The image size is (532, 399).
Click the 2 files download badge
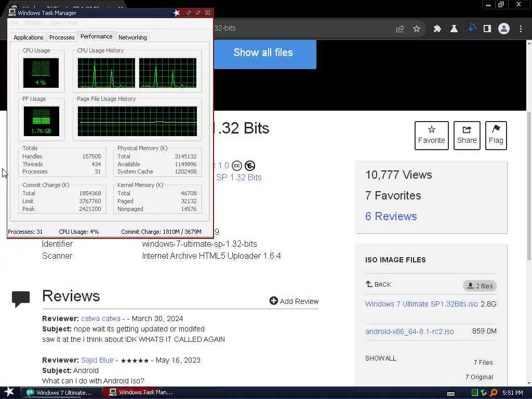[x=480, y=286]
